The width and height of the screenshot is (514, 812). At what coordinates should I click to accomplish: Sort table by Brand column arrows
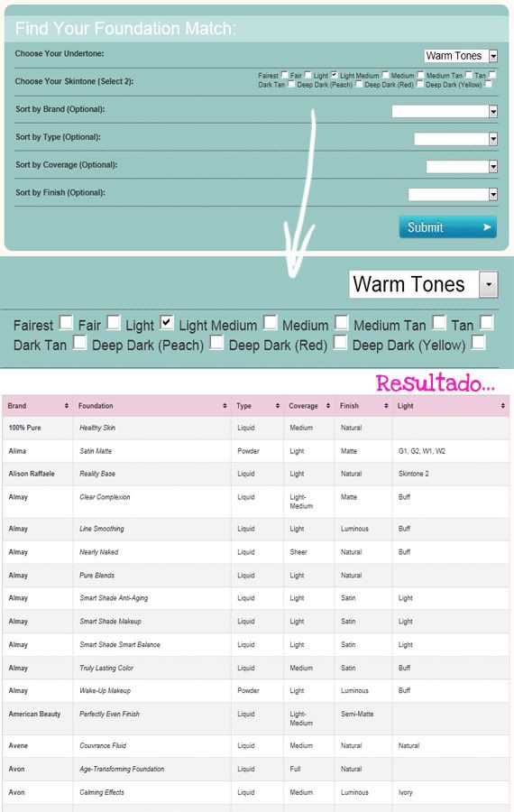click(x=66, y=406)
